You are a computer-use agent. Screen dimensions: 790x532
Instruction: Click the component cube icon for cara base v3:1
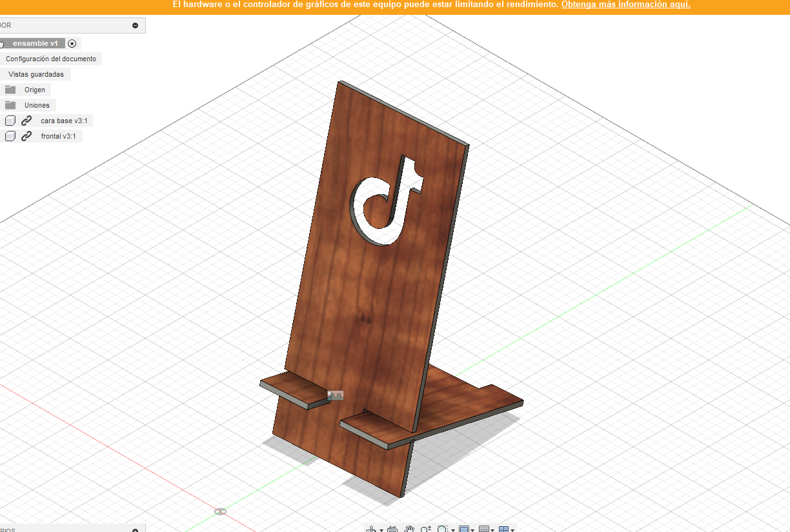(x=10, y=121)
